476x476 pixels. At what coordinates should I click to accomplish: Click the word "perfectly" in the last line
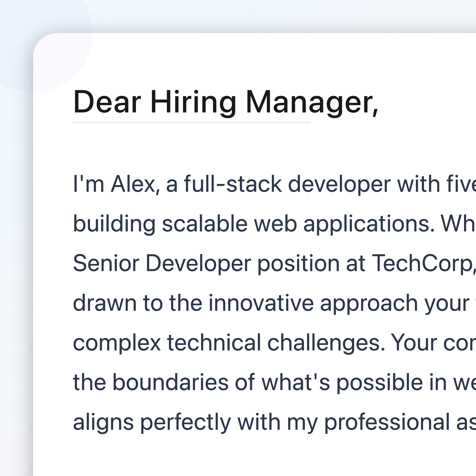[x=186, y=422]
